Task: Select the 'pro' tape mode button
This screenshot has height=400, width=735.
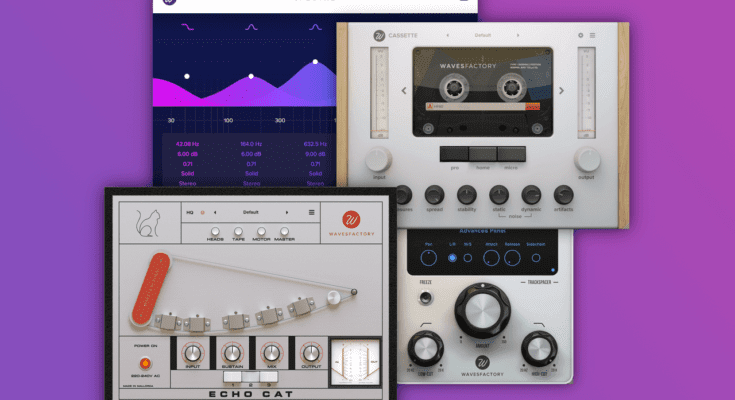Action: 454,154
